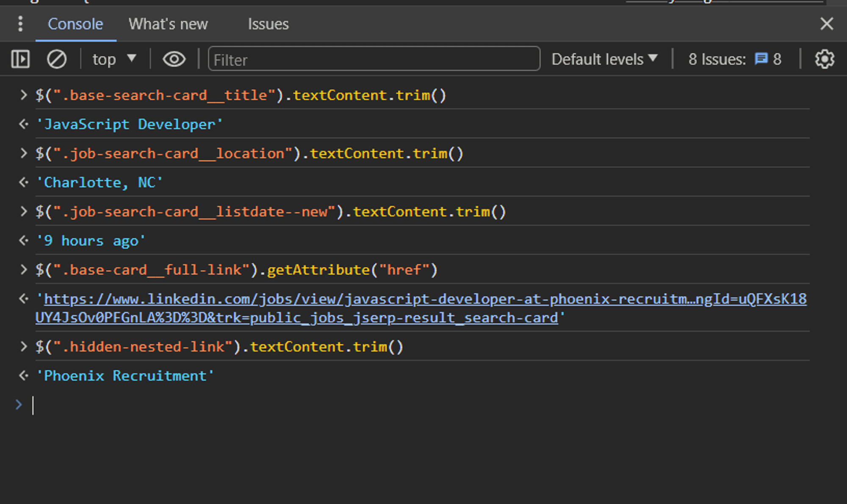Open the DevTools customization menu
Image resolution: width=847 pixels, height=504 pixels.
tap(20, 24)
